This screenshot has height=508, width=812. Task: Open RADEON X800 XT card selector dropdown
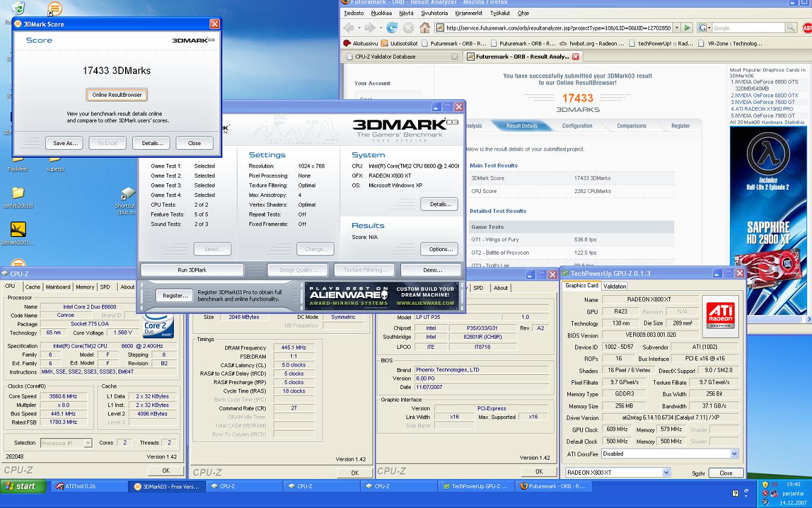coord(666,472)
